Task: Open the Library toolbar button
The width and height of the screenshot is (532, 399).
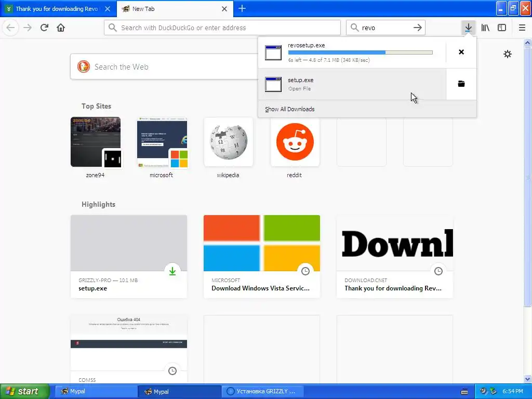Action: [485, 28]
